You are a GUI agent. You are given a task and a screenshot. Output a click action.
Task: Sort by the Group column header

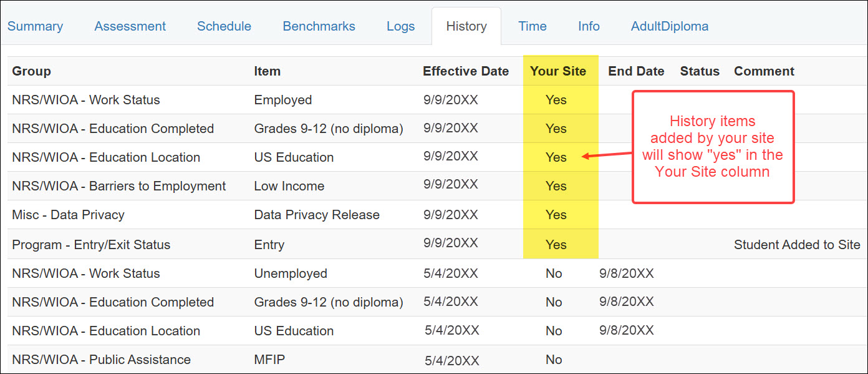coord(31,71)
